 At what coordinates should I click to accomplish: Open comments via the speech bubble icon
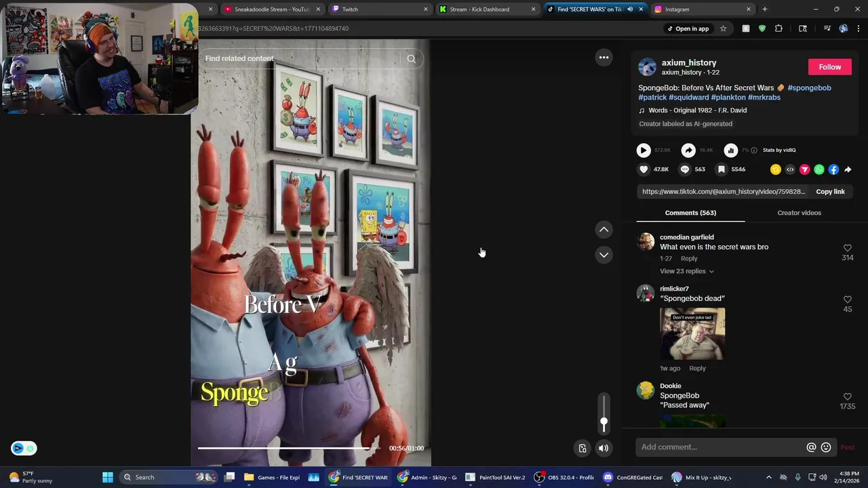coord(685,169)
